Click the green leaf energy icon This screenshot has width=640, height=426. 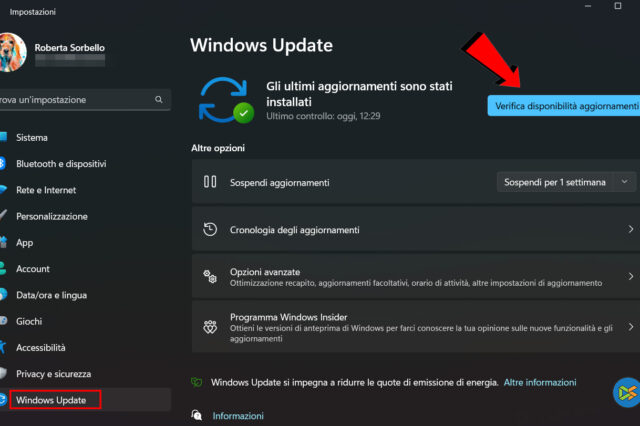[197, 382]
